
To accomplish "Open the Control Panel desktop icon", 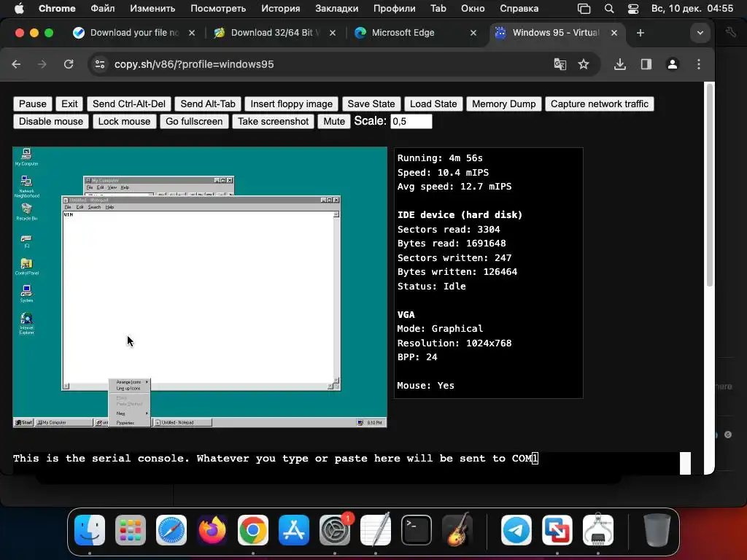I will [x=26, y=267].
